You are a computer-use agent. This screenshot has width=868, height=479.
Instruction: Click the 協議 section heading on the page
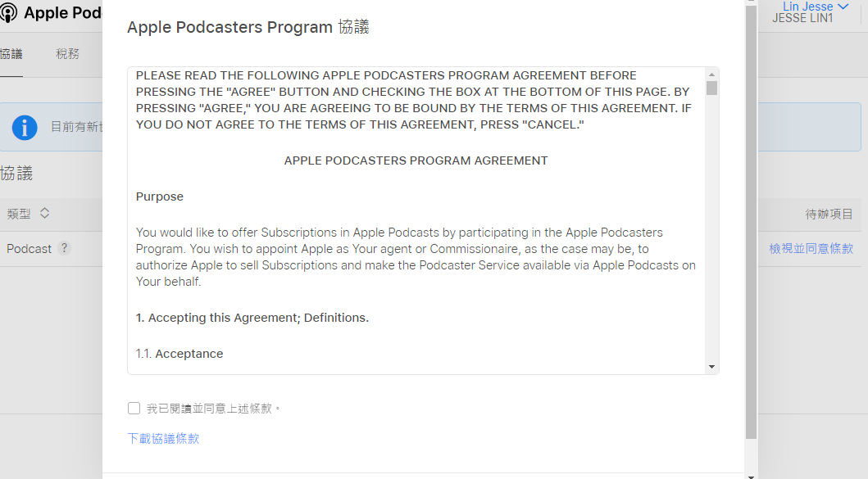click(x=16, y=173)
